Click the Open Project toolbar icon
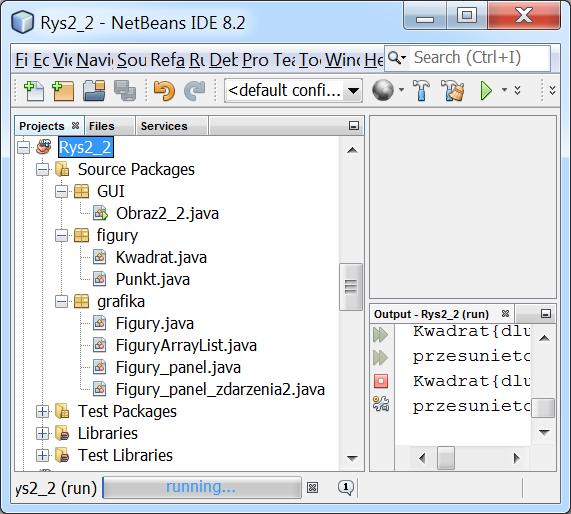Screen dimensions: 571x514 click(94, 91)
